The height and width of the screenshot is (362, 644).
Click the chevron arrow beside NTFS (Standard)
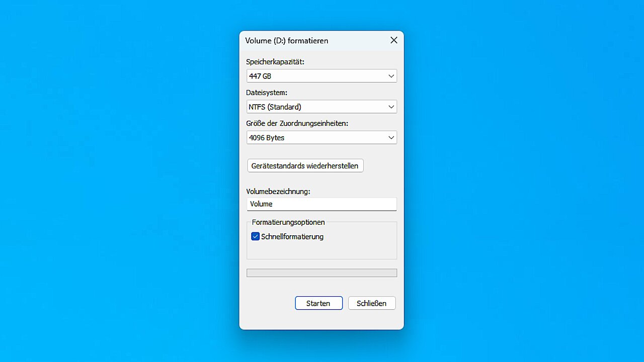(x=391, y=107)
